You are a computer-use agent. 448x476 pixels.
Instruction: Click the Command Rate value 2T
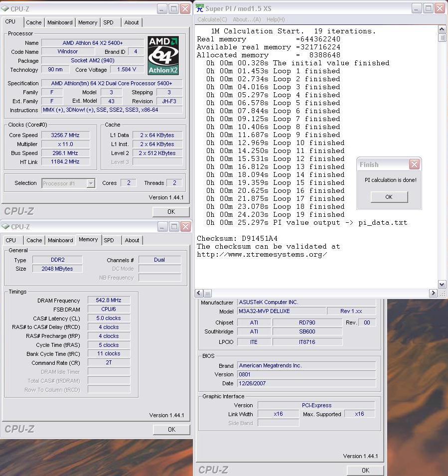pos(109,362)
